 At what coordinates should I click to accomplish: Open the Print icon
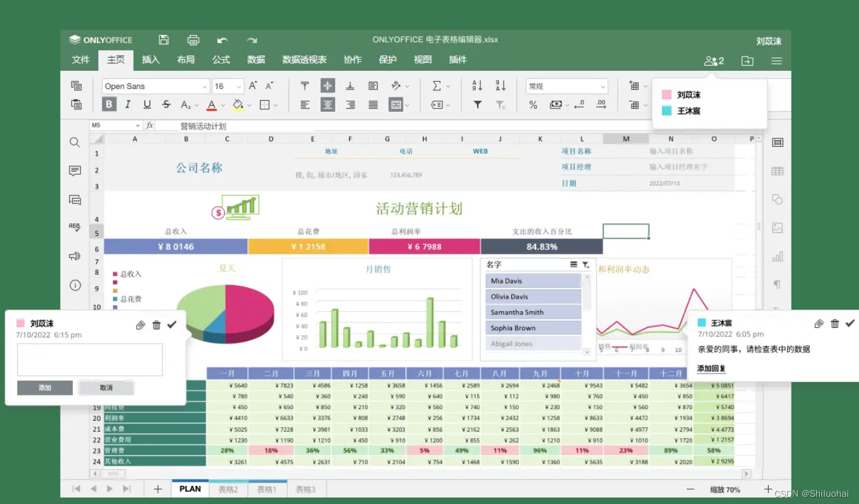point(193,40)
